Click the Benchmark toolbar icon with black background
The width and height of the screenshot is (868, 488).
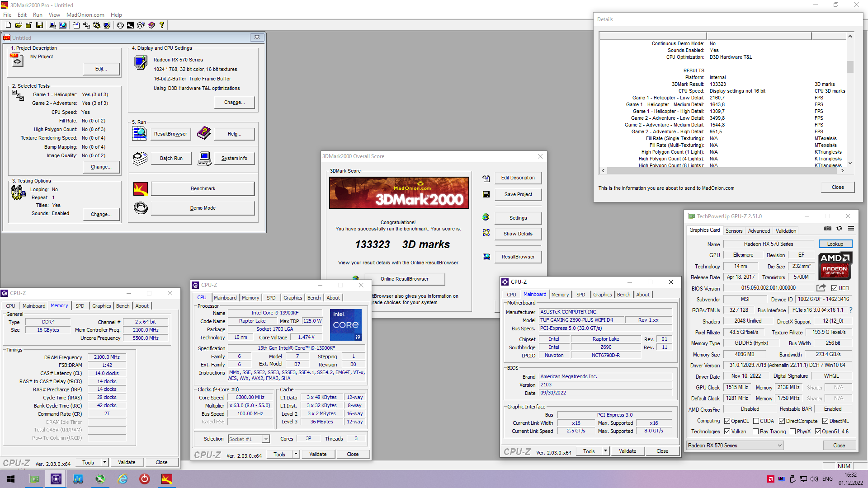tap(130, 25)
